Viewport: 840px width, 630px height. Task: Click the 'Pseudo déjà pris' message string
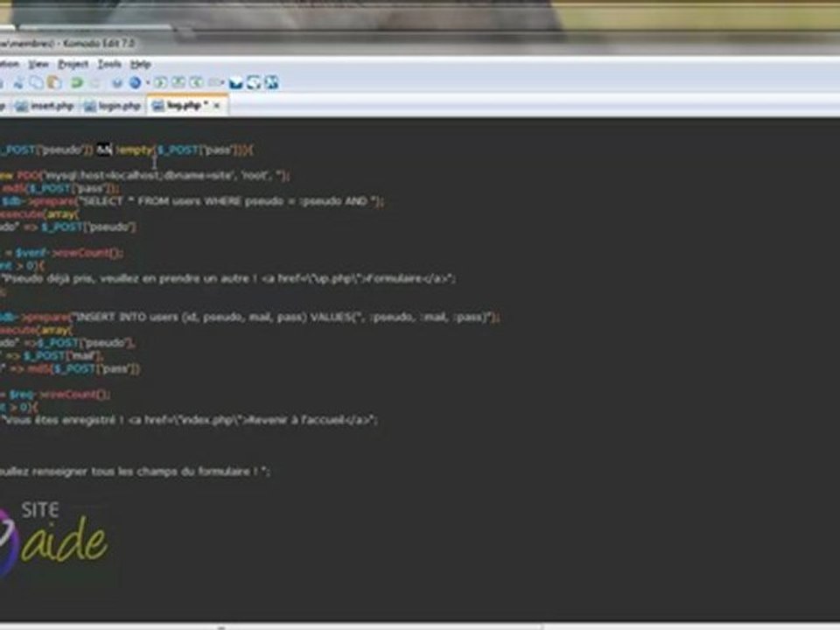pos(228,279)
